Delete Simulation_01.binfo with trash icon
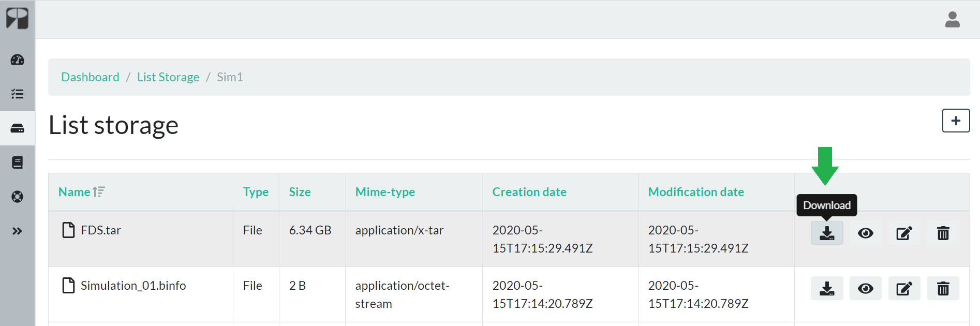 [943, 289]
